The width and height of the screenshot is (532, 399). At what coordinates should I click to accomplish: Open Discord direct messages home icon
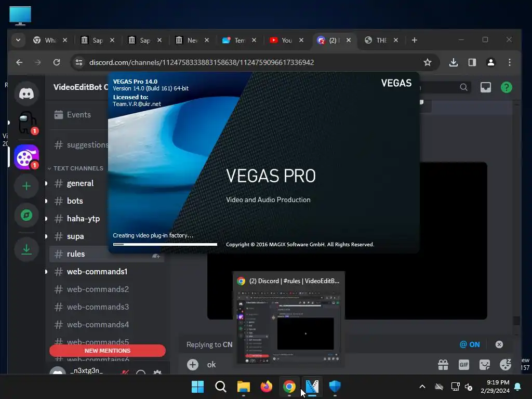click(x=26, y=94)
